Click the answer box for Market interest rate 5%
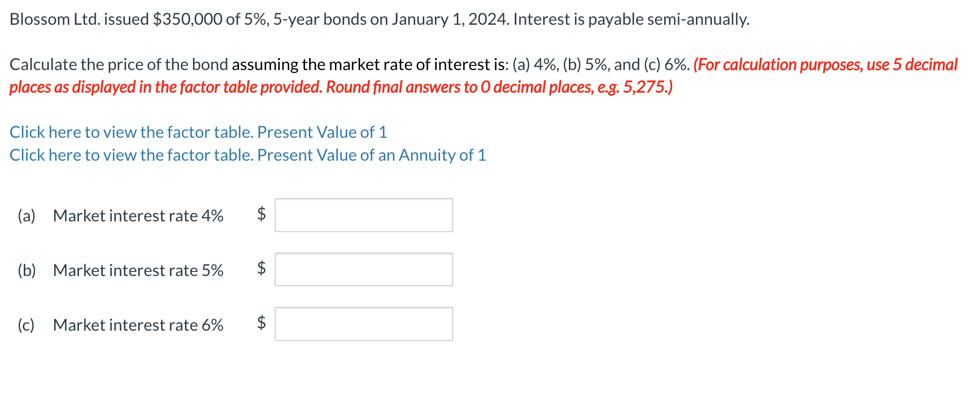This screenshot has width=980, height=397. coord(363,269)
